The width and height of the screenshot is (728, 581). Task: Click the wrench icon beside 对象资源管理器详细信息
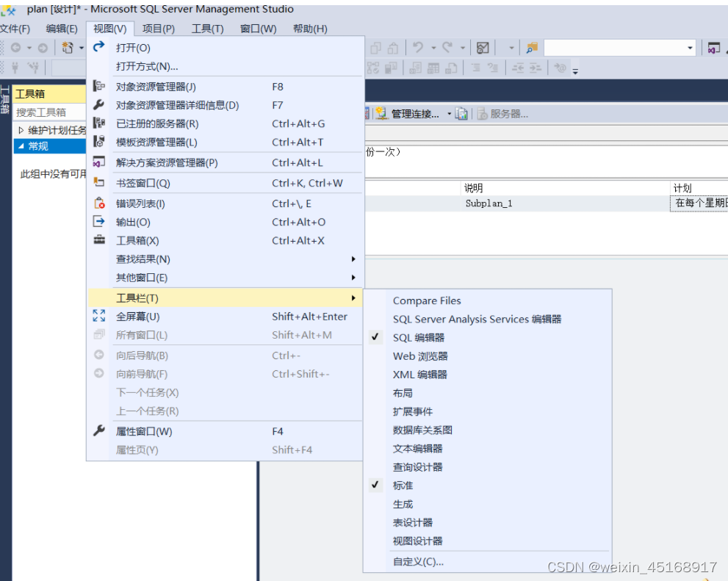point(99,105)
